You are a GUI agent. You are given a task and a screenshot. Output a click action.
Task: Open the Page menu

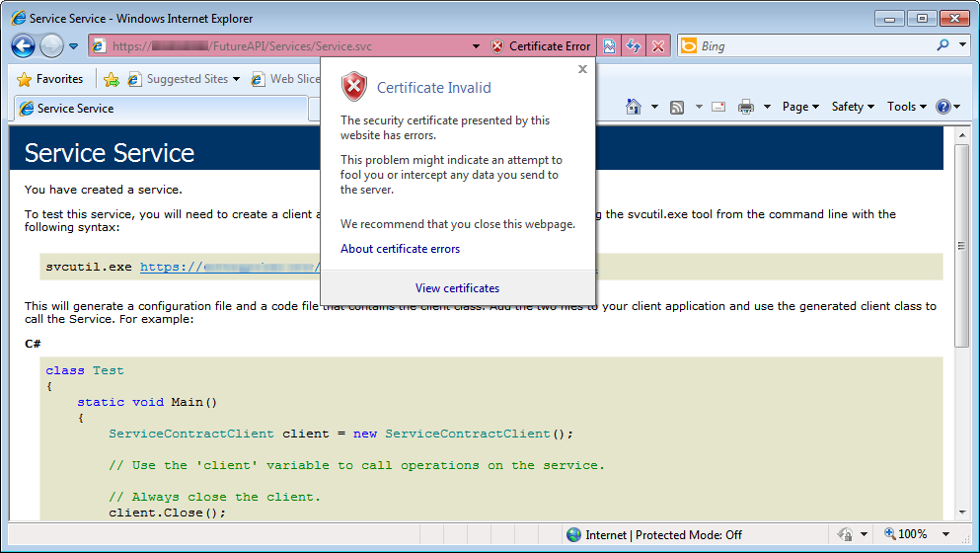(799, 107)
